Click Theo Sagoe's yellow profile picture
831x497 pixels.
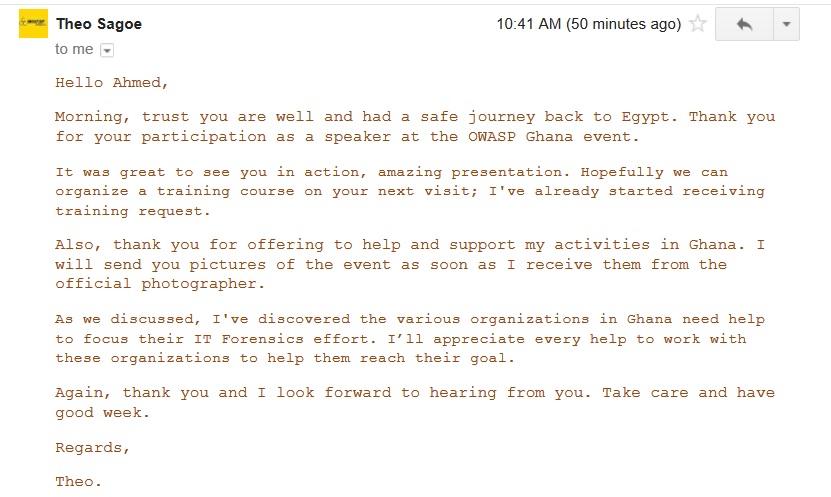34,23
